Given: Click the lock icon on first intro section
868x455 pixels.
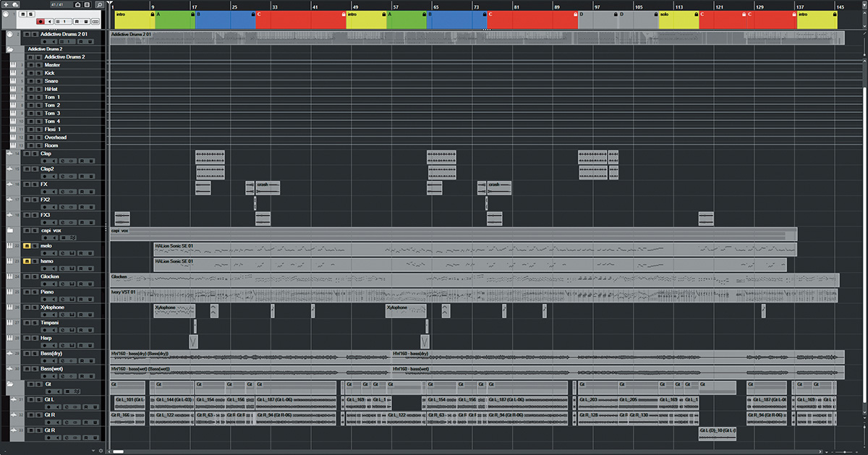Looking at the screenshot, I should 152,14.
